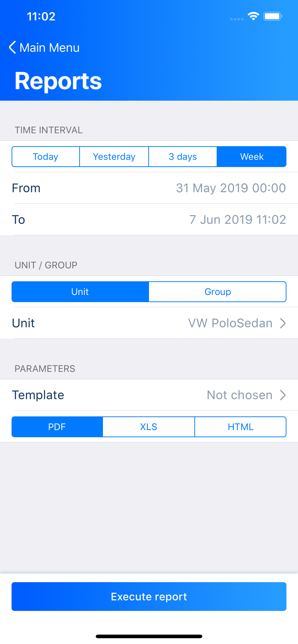
Task: Choose HTML as report format
Action: point(241,427)
